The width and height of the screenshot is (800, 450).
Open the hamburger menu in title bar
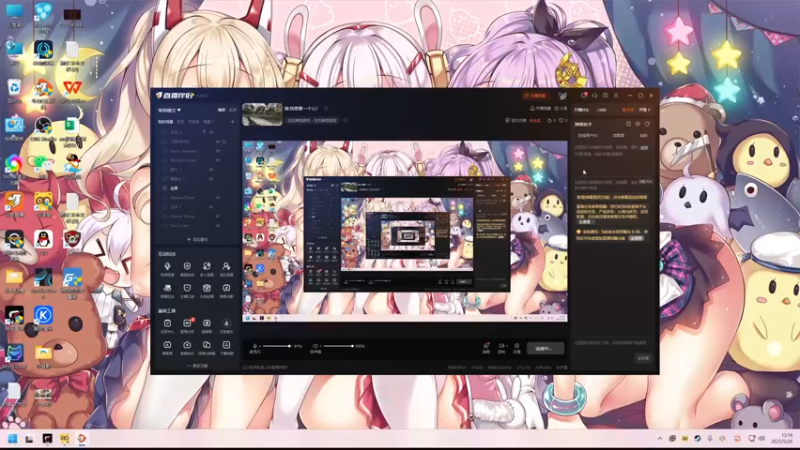pos(616,95)
